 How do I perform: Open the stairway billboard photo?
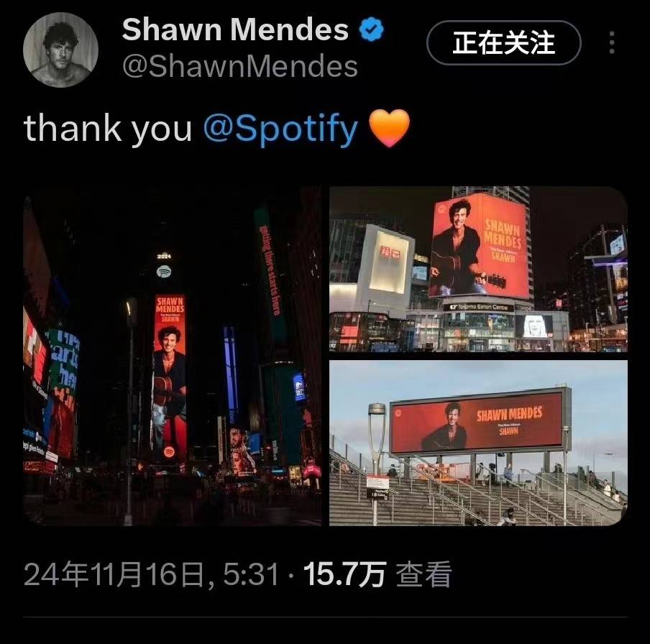478,443
